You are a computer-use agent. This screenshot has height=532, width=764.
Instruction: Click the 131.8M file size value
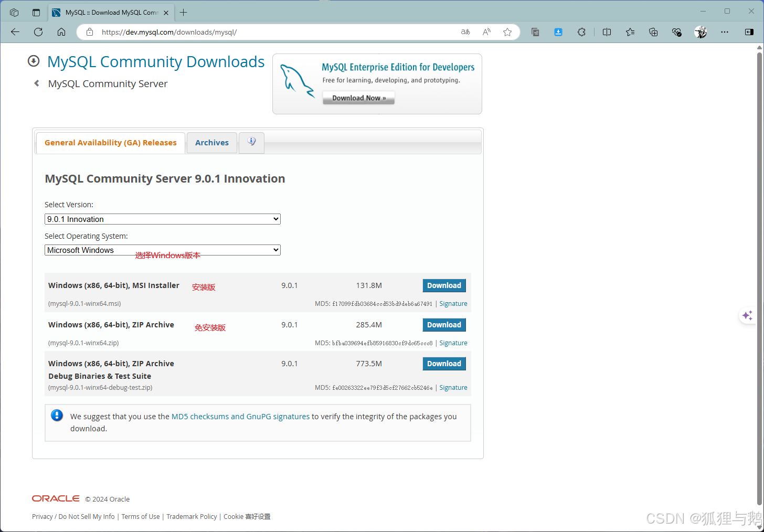(369, 286)
